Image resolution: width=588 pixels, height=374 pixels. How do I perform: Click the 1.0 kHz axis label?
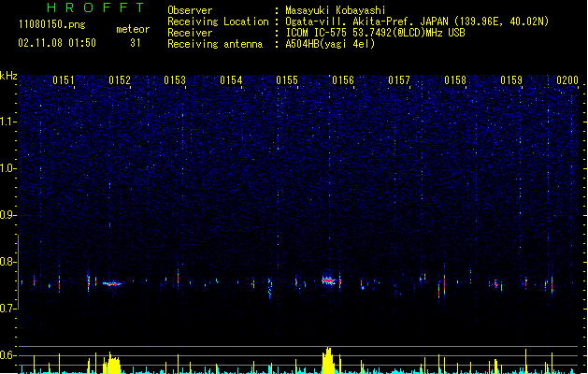[x=8, y=168]
